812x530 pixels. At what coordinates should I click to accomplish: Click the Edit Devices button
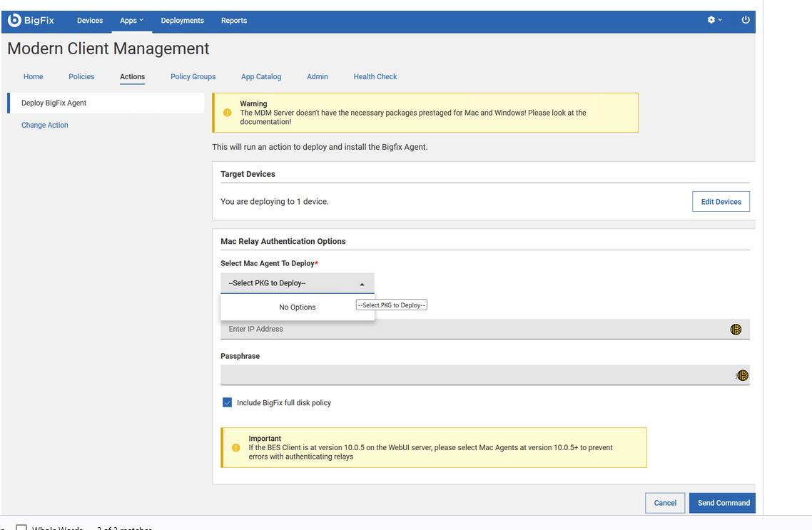(721, 202)
